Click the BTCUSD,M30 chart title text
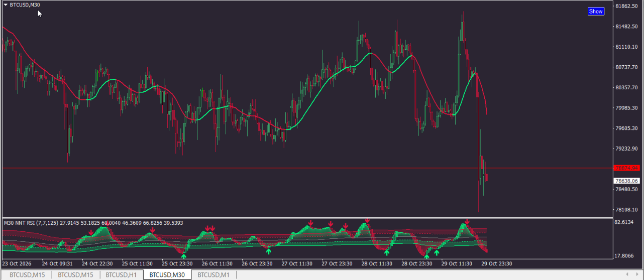Screen dimensions: 644x280 (25, 5)
